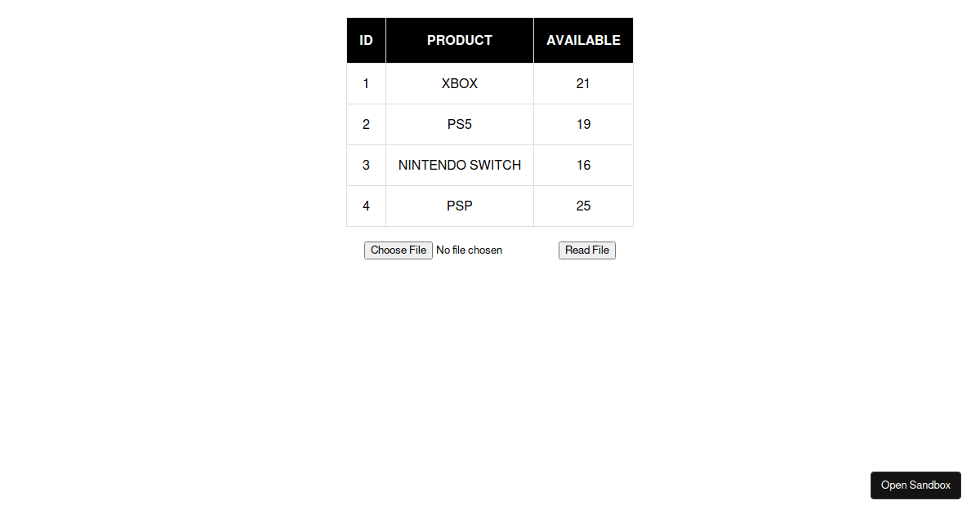Click the 'No file chosen' label
Viewport: 980px width, 514px height.
[x=470, y=250]
